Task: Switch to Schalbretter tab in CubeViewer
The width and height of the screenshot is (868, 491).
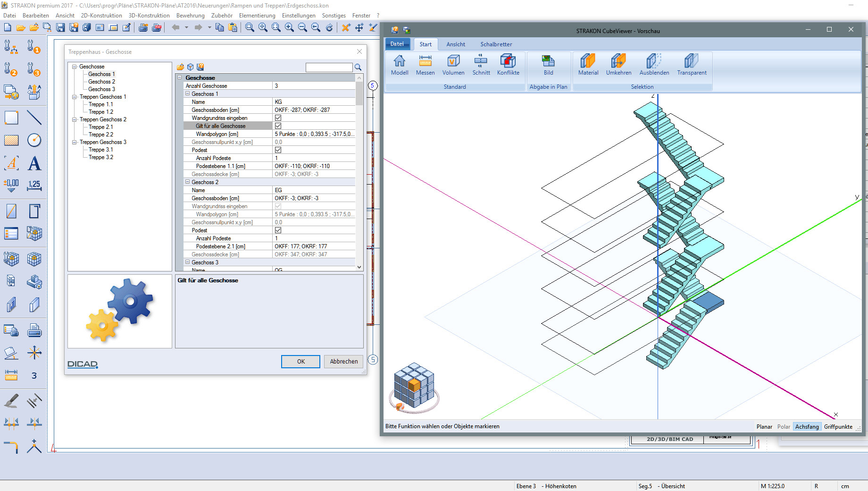Action: 496,44
